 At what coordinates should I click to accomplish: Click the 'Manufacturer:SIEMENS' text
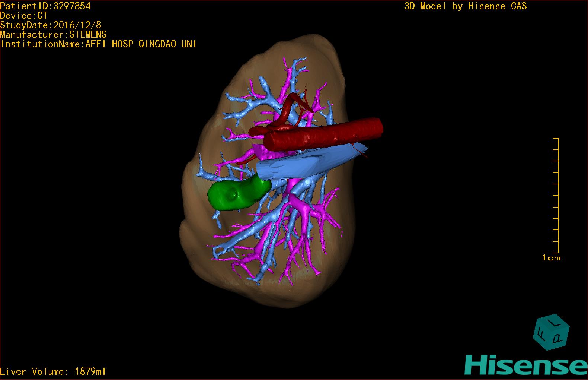point(54,35)
